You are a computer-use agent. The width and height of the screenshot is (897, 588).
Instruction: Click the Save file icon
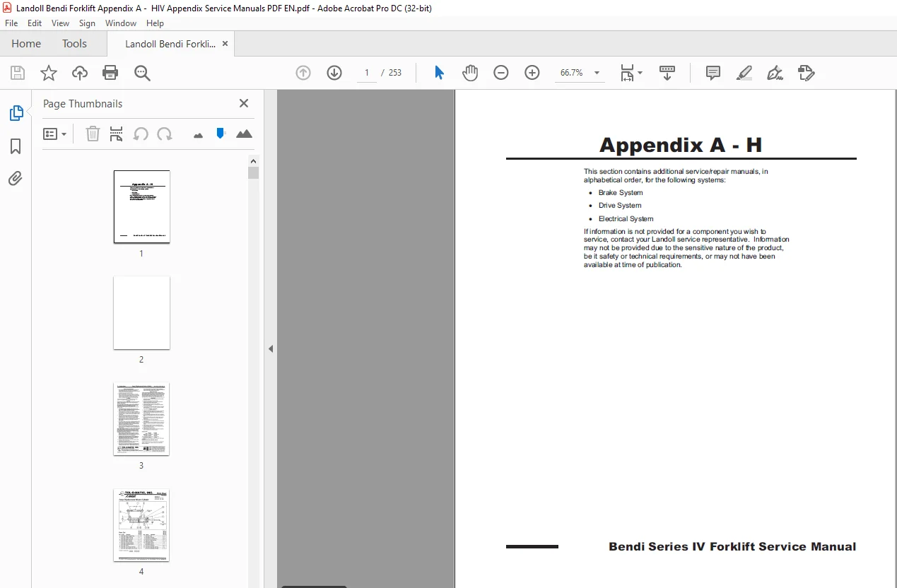click(x=18, y=73)
